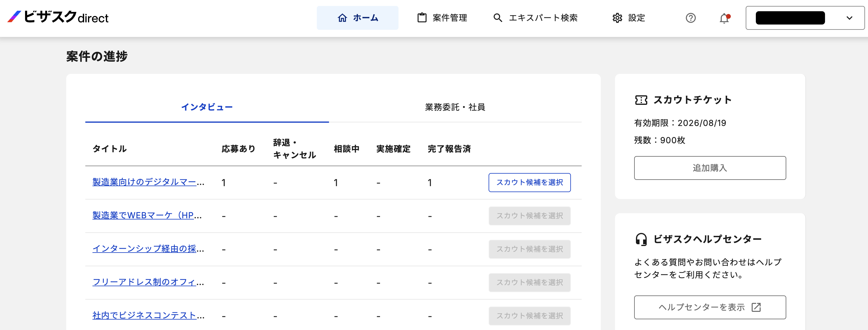Open 設定 menu label
This screenshot has width=868, height=330.
click(637, 18)
